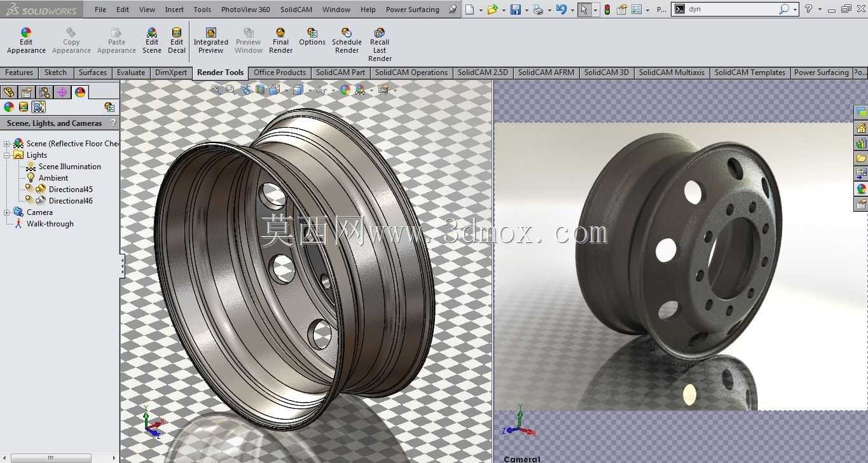
Task: Open the Undo history dropdown arrow
Action: pos(572,10)
